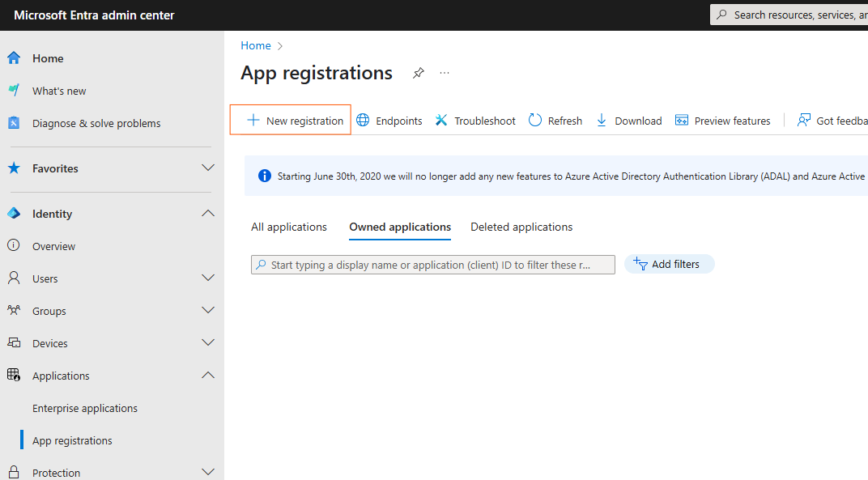Click the New registration button
The height and width of the screenshot is (480, 868).
tap(291, 120)
